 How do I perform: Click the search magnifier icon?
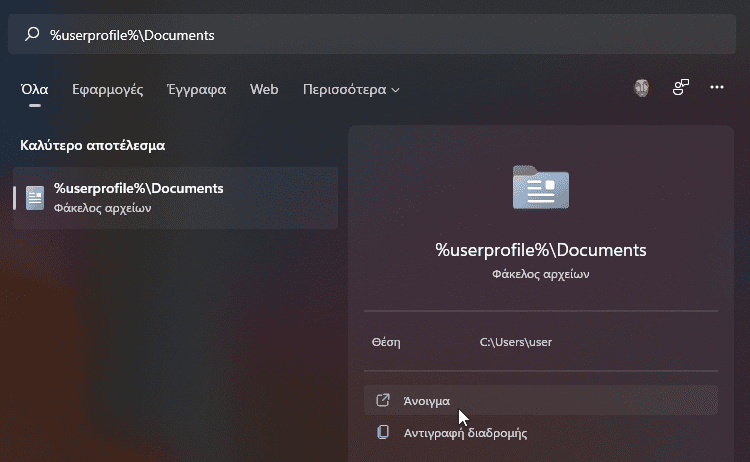(32, 34)
